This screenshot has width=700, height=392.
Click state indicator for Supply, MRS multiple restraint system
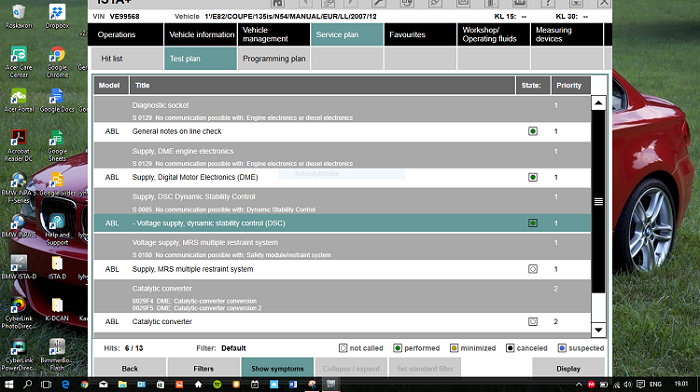[533, 269]
